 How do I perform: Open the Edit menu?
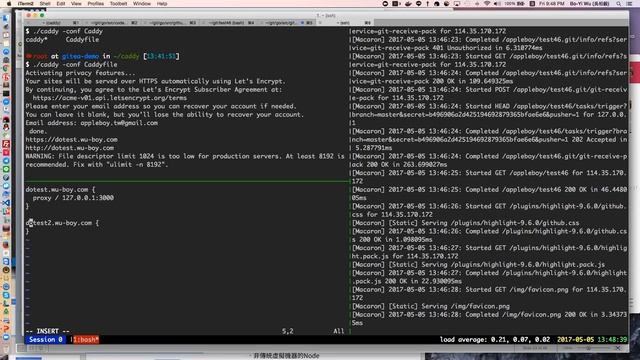point(61,4)
